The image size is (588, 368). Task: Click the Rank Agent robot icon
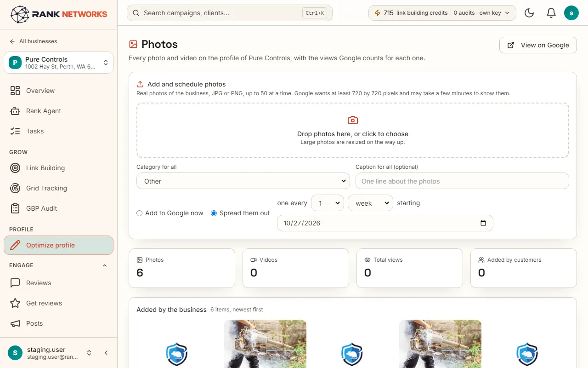pos(15,111)
